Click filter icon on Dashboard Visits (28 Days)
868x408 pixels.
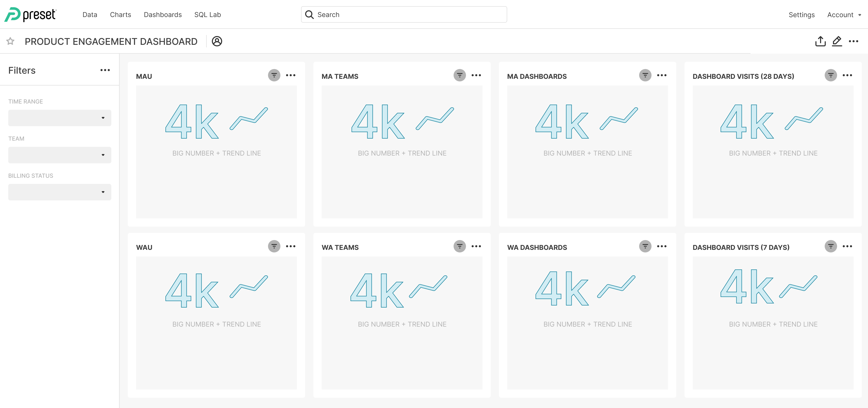(x=831, y=75)
